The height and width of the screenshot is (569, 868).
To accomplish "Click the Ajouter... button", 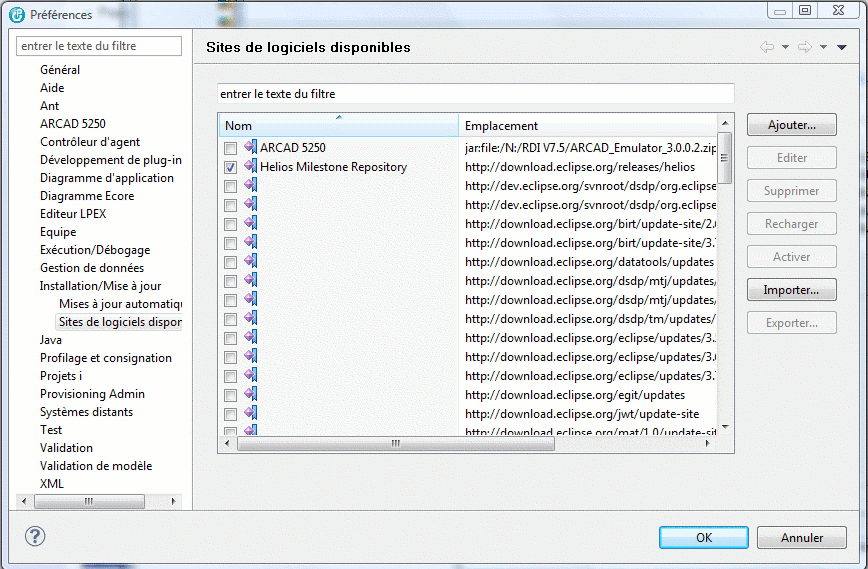I will 792,125.
